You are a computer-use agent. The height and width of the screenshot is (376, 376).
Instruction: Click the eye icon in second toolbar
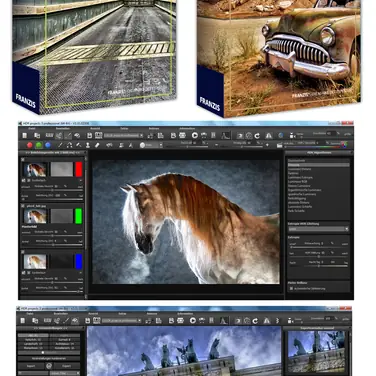pos(109,145)
